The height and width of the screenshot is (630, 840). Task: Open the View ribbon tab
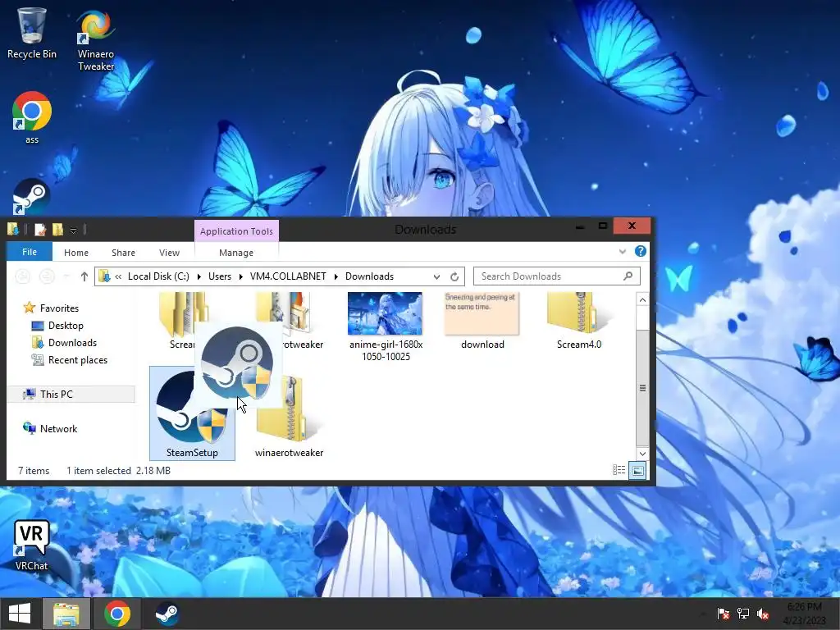tap(169, 253)
